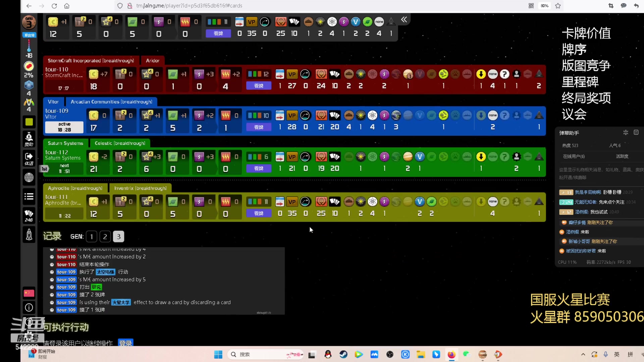Image resolution: width=644 pixels, height=362 pixels.
Task: Open the Saturn Systems corporation tab
Action: point(65,143)
